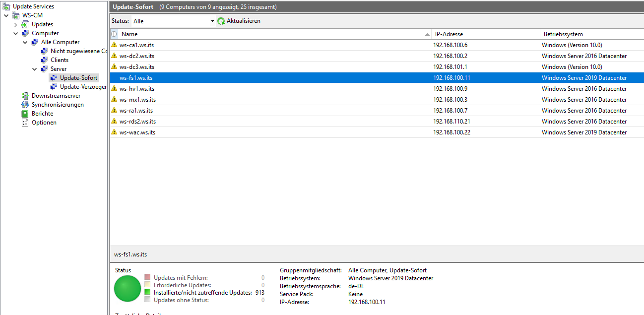Select the ws-hv1.ws.its row name
Image resolution: width=644 pixels, height=315 pixels.
[x=137, y=89]
